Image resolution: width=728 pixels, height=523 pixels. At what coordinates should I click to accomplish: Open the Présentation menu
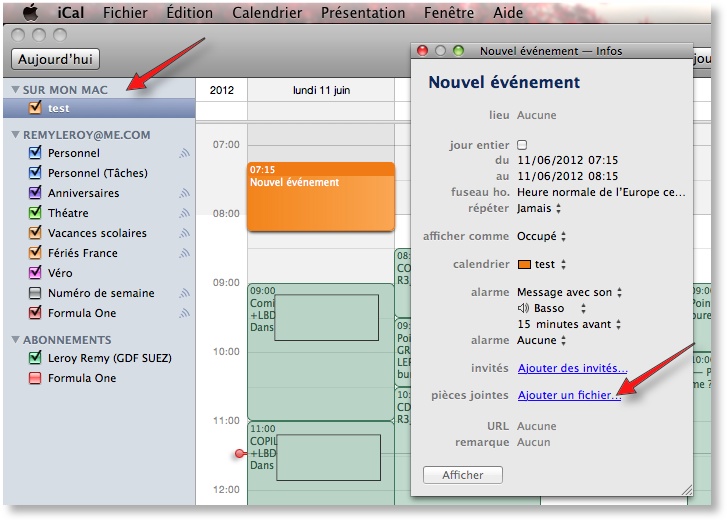coord(363,13)
